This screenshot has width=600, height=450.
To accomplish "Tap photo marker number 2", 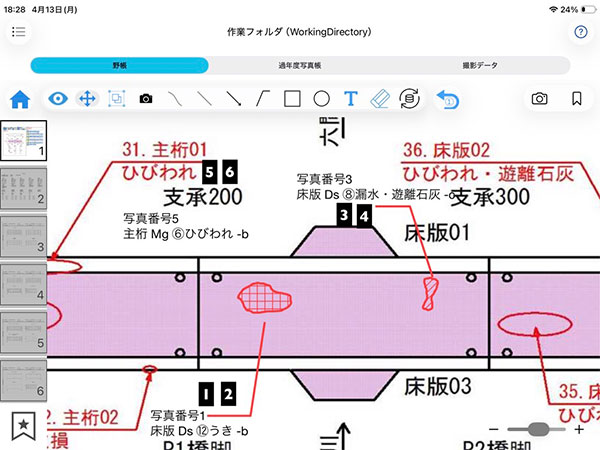I will (228, 394).
